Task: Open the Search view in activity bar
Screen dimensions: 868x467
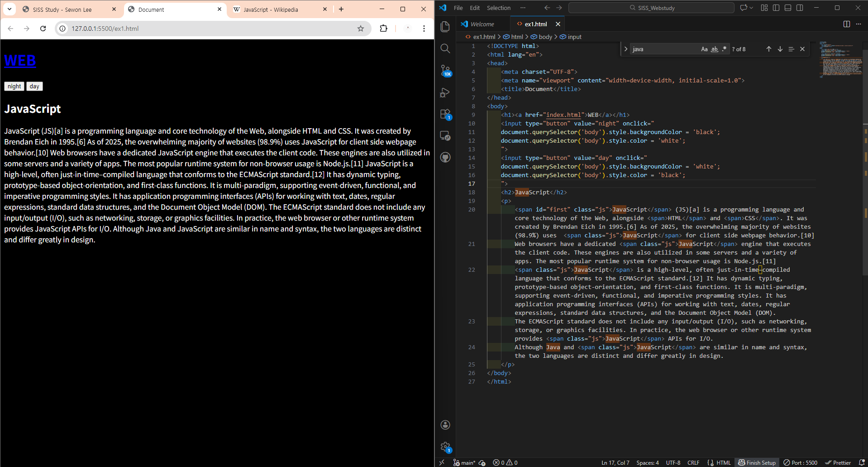Action: click(445, 48)
